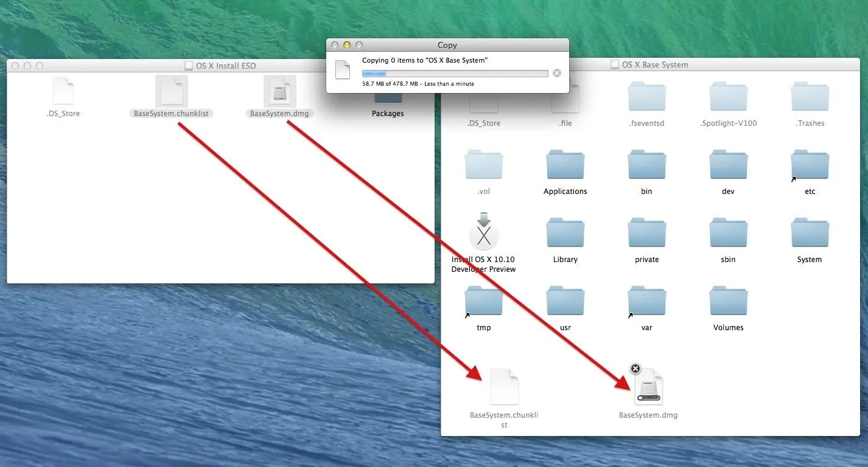Select the .DS_Store file in OS X Install ESD
The width and height of the screenshot is (868, 467).
63,91
